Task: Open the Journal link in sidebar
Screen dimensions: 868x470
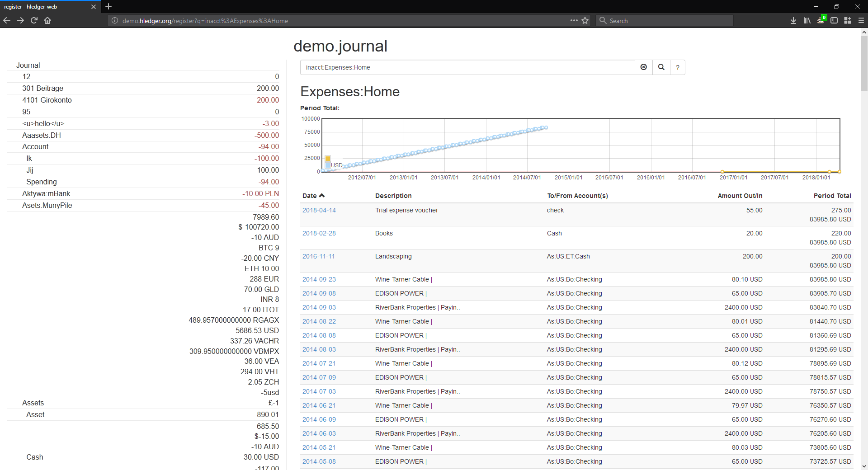Action: pyautogui.click(x=28, y=65)
